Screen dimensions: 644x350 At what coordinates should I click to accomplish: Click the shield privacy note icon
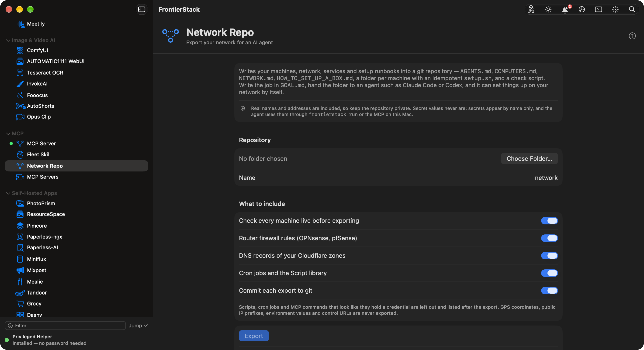click(242, 108)
